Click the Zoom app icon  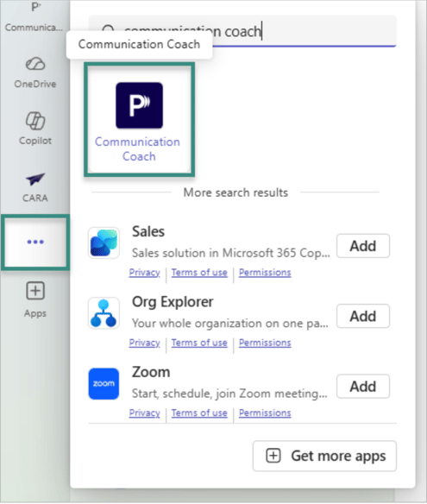[104, 384]
